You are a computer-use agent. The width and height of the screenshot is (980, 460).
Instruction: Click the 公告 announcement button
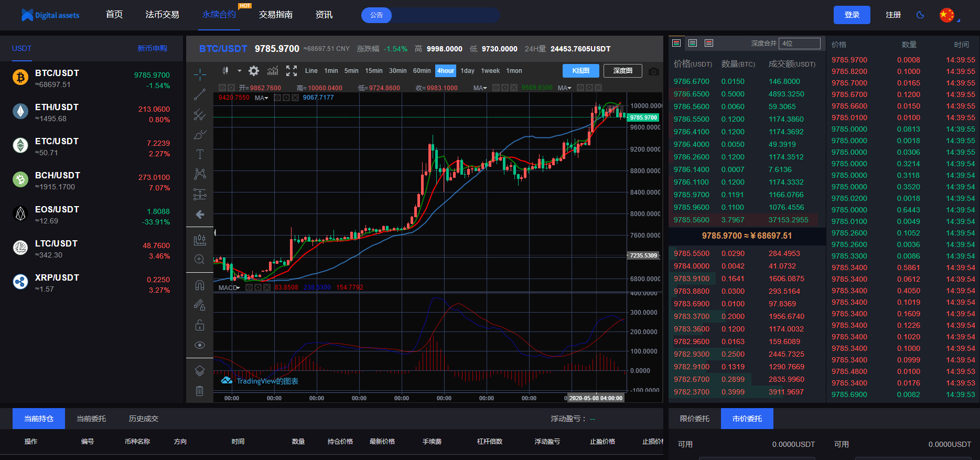click(x=376, y=15)
